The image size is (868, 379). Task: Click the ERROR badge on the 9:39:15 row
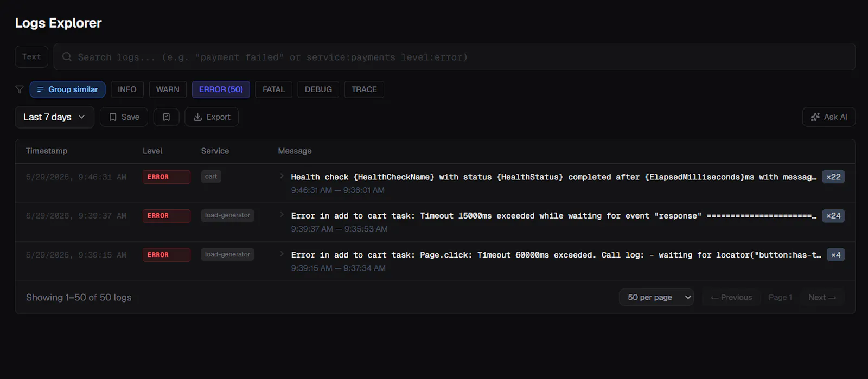pos(167,255)
